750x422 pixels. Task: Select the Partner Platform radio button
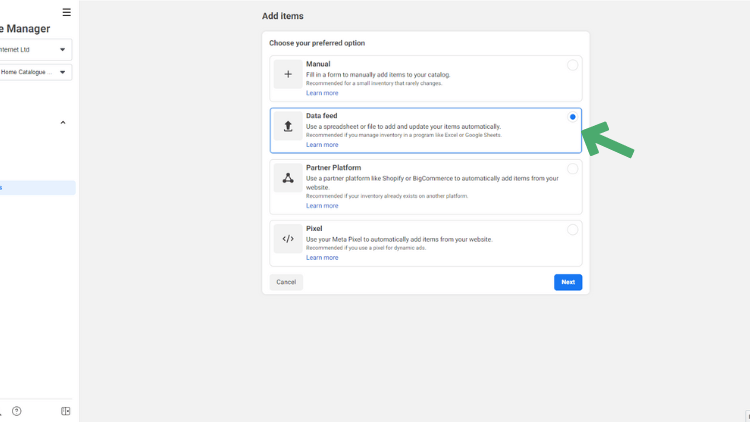pos(572,169)
